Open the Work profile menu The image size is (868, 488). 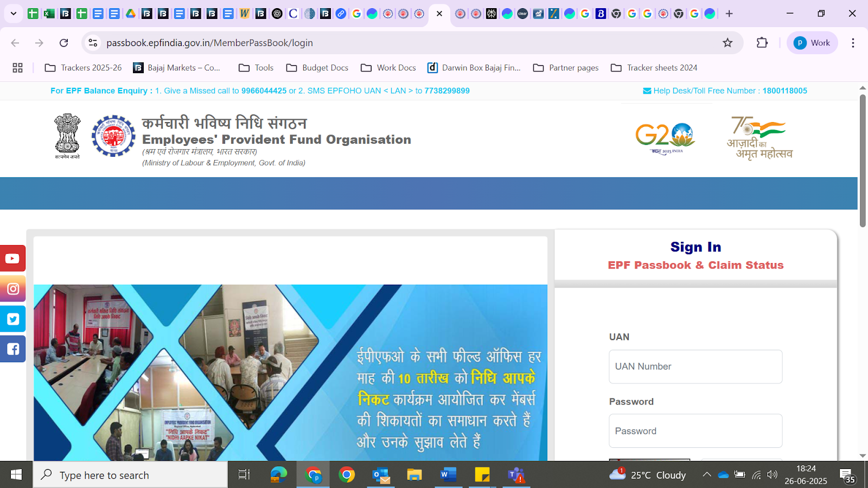pos(812,43)
